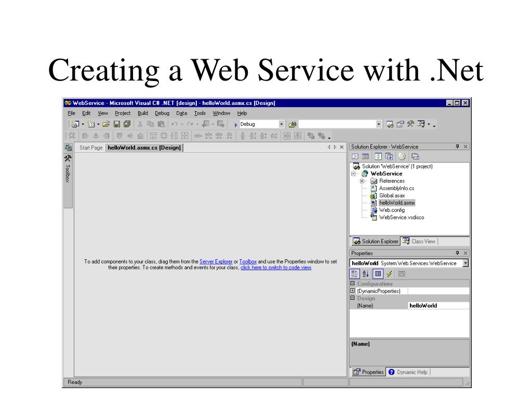Click the Save All icon
The width and height of the screenshot is (532, 399).
pos(127,124)
